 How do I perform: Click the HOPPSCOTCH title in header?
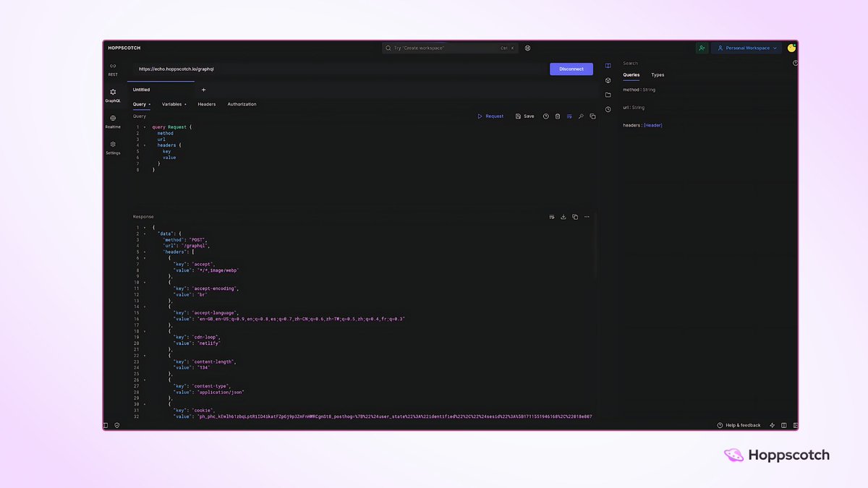click(124, 48)
